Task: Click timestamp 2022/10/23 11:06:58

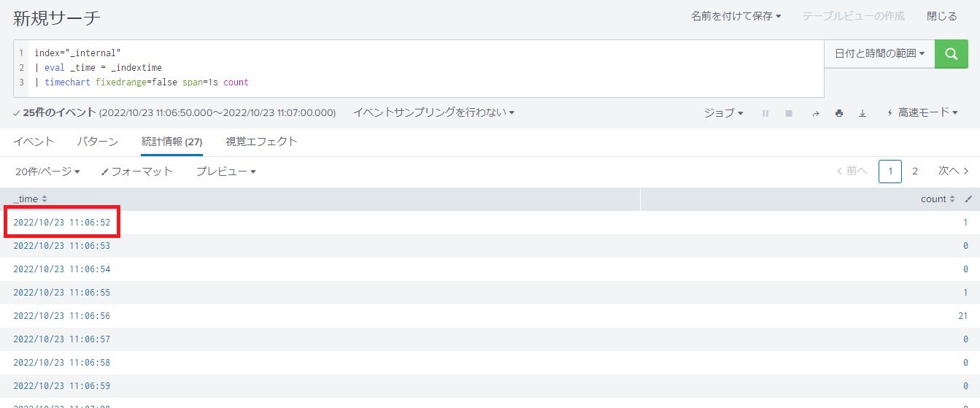Action: [62, 363]
